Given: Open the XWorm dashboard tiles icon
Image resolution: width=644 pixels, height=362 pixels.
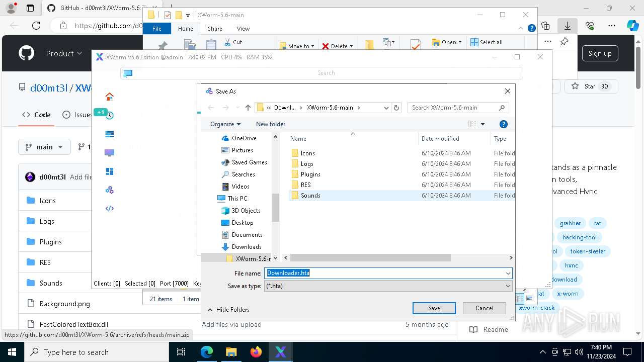Looking at the screenshot, I should 109,171.
